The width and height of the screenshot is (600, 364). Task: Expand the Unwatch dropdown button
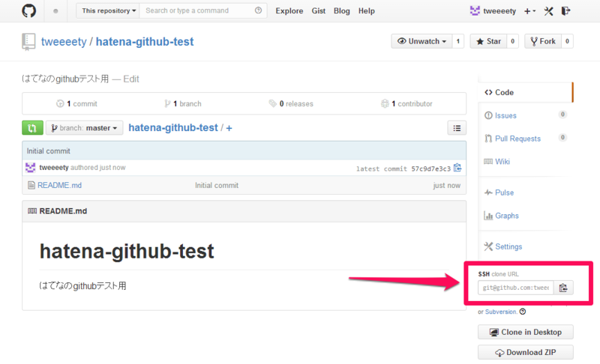pos(421,41)
